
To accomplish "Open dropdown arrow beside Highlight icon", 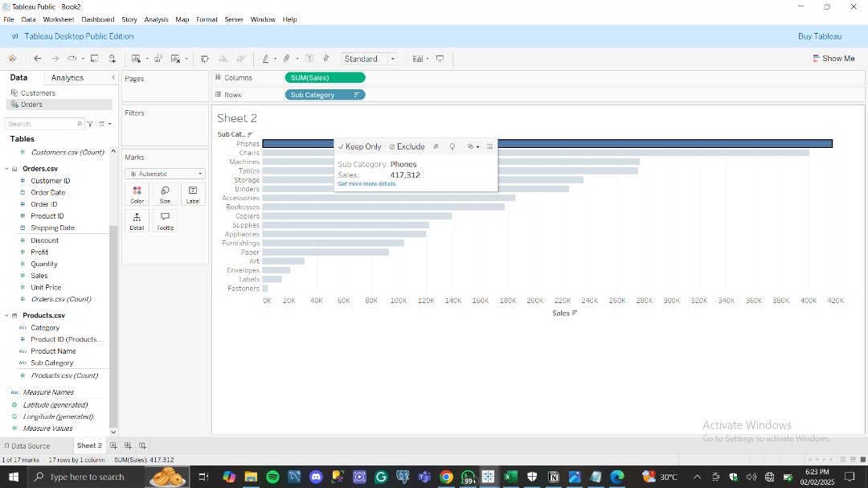I will pos(275,59).
